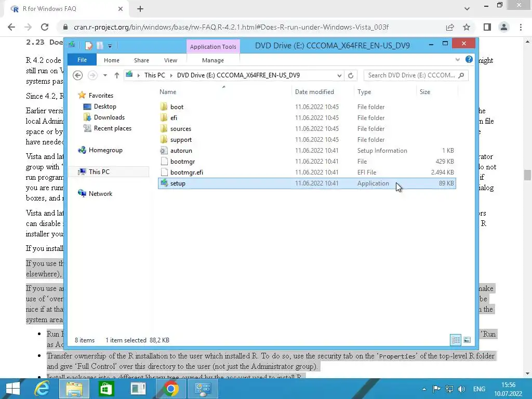Refresh the DVD Drive folder view
The height and width of the screenshot is (399, 532).
(351, 75)
